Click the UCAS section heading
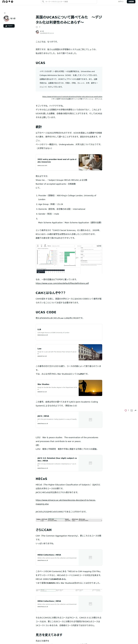This screenshot has width=138, height=644. (40, 63)
